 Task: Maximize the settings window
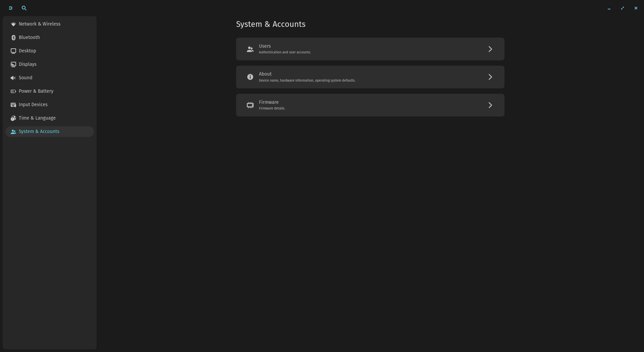[x=622, y=8]
